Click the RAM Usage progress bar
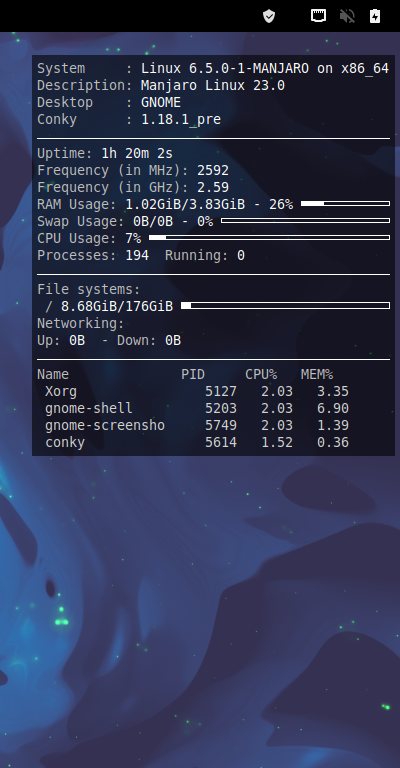 pos(346,203)
